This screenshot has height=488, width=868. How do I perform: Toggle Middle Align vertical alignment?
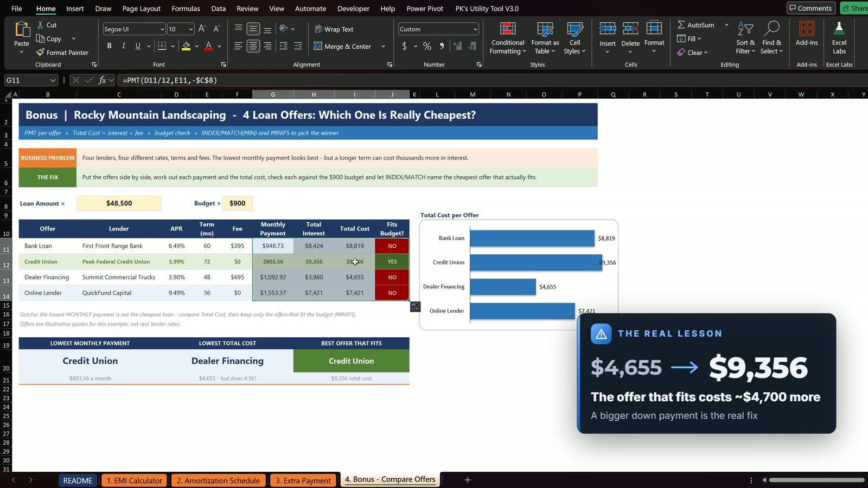click(253, 29)
